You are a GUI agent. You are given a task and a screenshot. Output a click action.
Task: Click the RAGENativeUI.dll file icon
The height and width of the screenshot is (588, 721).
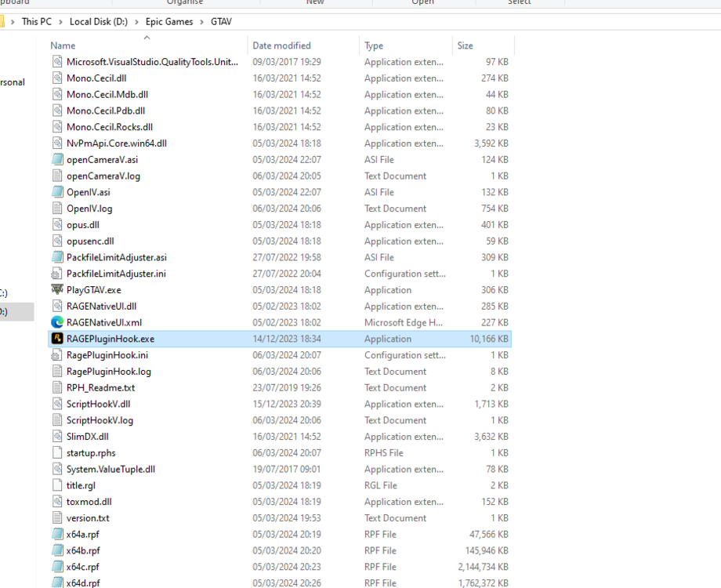(x=57, y=307)
